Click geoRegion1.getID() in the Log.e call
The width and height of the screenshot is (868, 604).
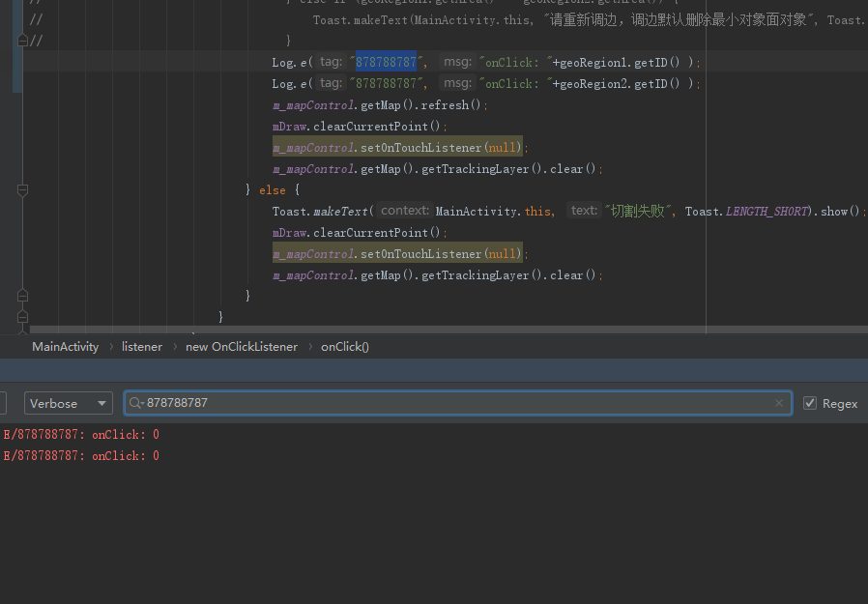(620, 63)
